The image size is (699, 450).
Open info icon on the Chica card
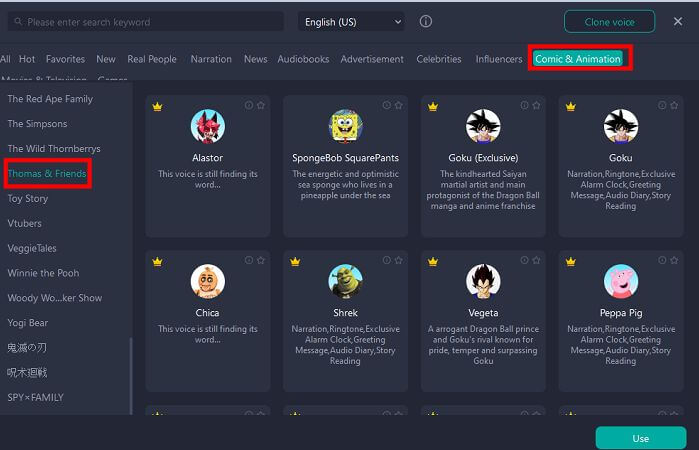point(249,260)
